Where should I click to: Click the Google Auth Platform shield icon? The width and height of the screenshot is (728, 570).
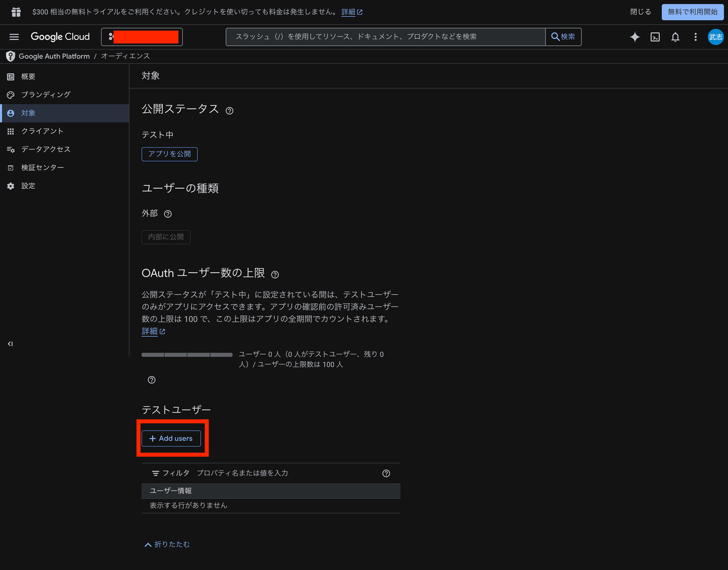tap(10, 56)
